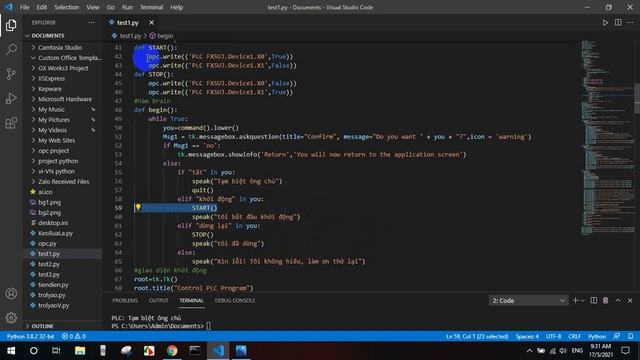Viewport: 640px width, 360px height.
Task: Open editor More Actions ellipsis
Action: 630,23
